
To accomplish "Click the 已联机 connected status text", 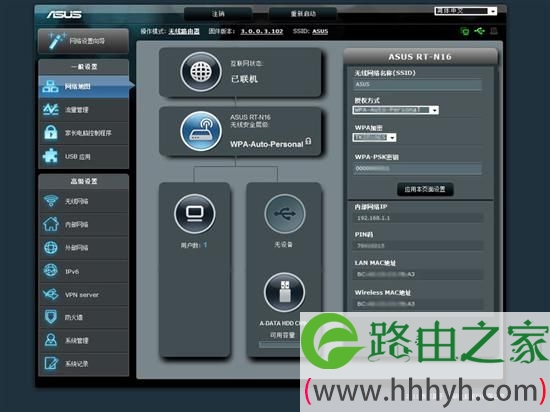I will [x=244, y=79].
